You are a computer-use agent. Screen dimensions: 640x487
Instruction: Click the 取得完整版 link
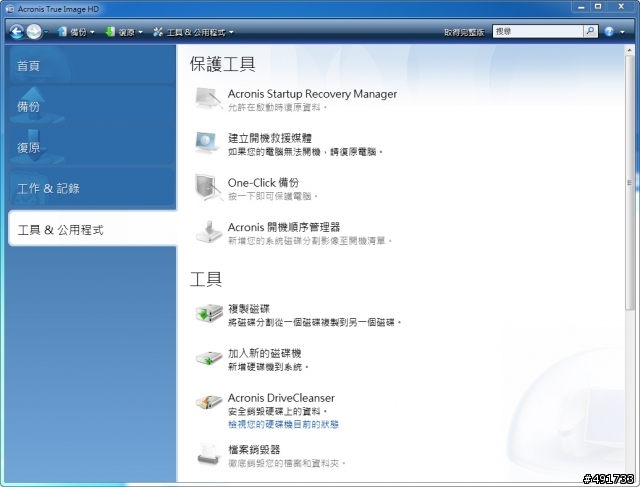tap(464, 32)
